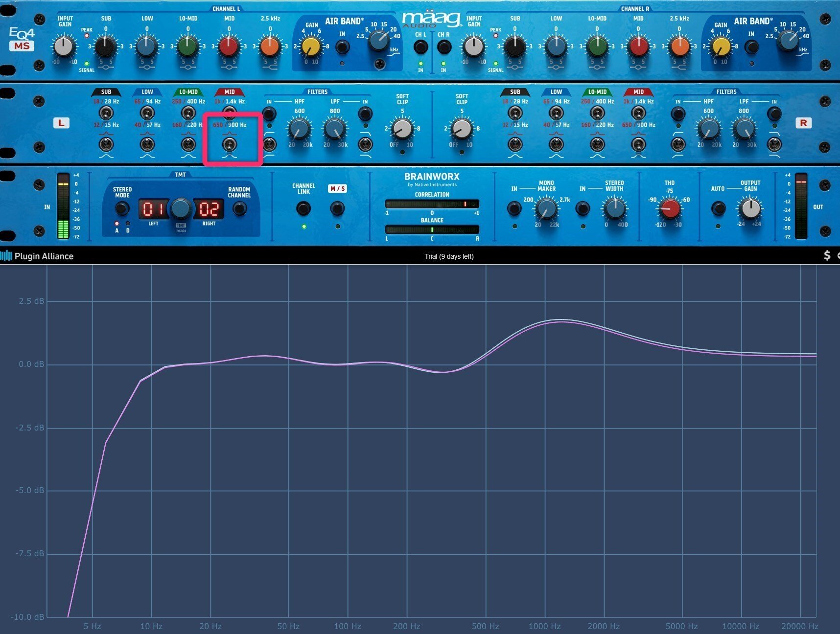Click the Brainworx by Native Instruments logo
Screen dimensions: 840x634
(431, 179)
